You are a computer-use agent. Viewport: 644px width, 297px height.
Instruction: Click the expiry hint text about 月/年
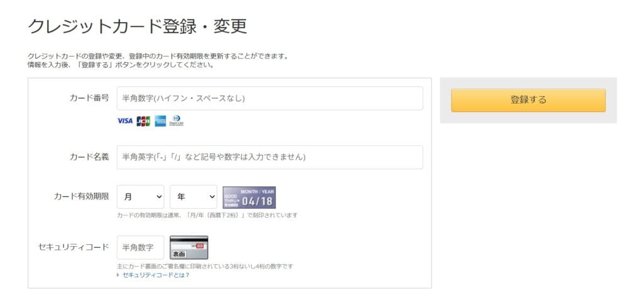coord(207,215)
